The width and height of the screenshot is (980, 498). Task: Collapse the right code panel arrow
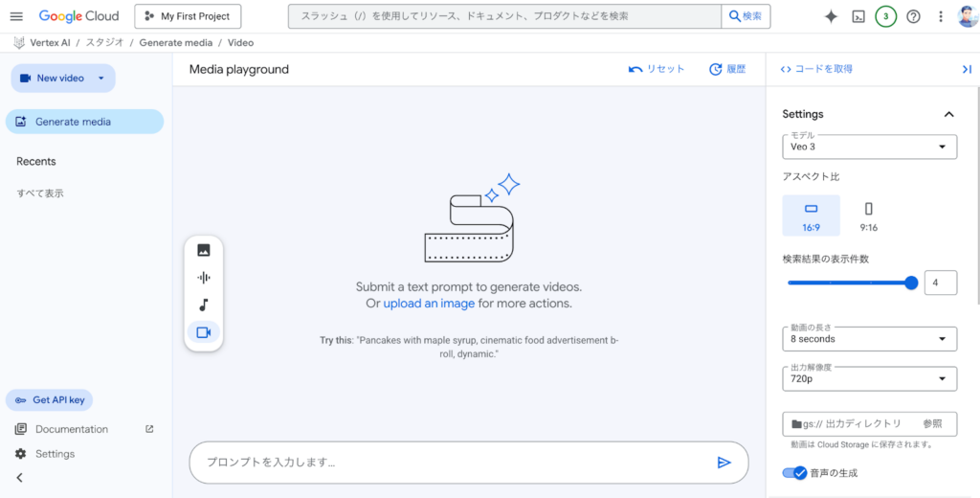[966, 69]
